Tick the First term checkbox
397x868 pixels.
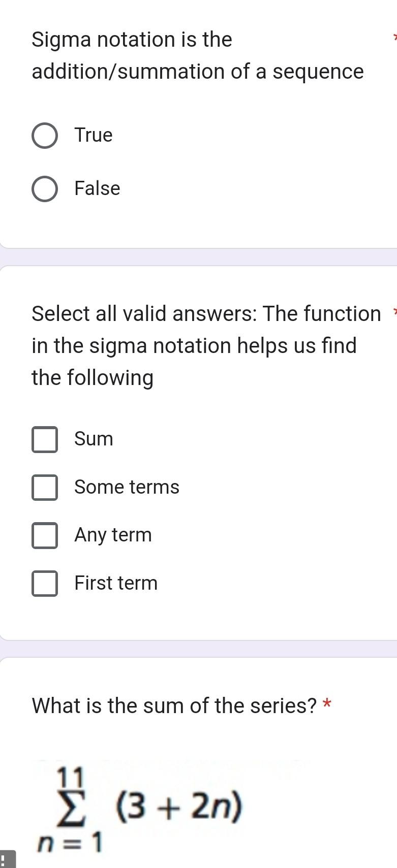pyautogui.click(x=45, y=584)
